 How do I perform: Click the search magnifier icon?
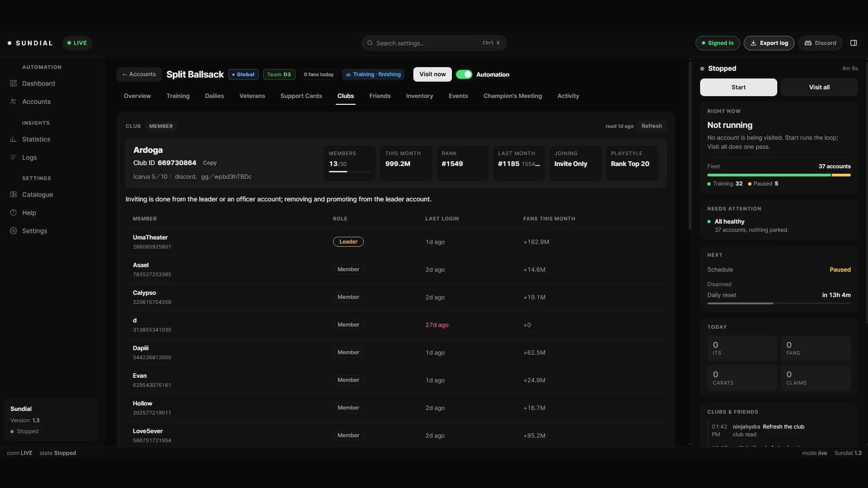click(370, 43)
